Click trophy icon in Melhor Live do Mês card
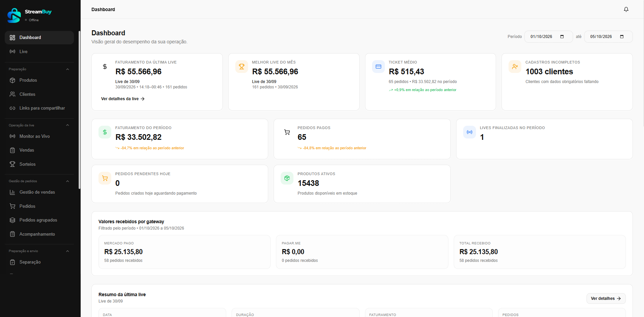The image size is (644, 317). coord(242,67)
